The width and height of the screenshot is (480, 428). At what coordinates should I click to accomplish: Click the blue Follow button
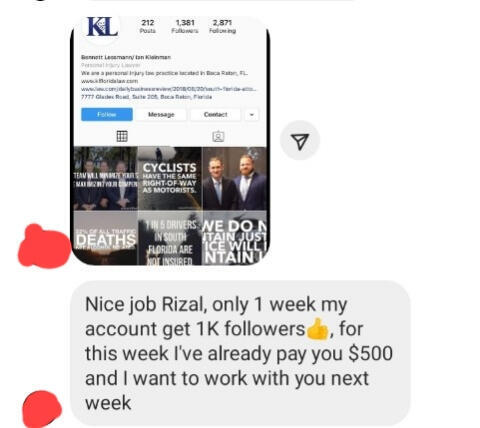107,114
